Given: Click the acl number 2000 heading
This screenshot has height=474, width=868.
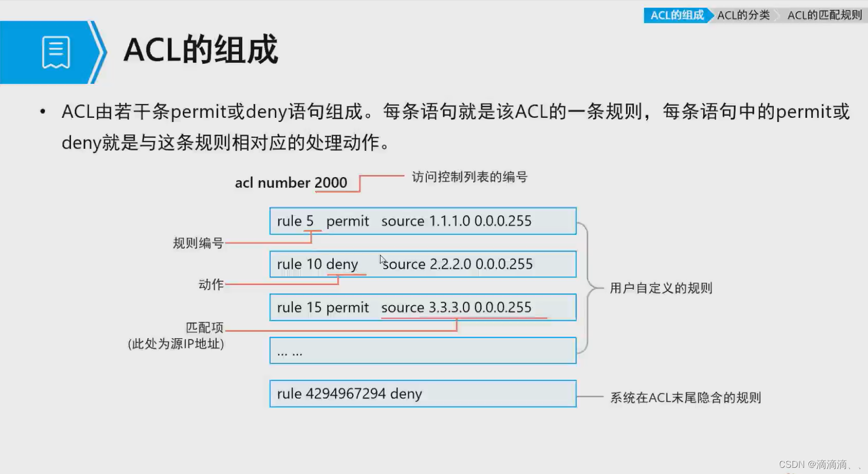Looking at the screenshot, I should [x=291, y=182].
